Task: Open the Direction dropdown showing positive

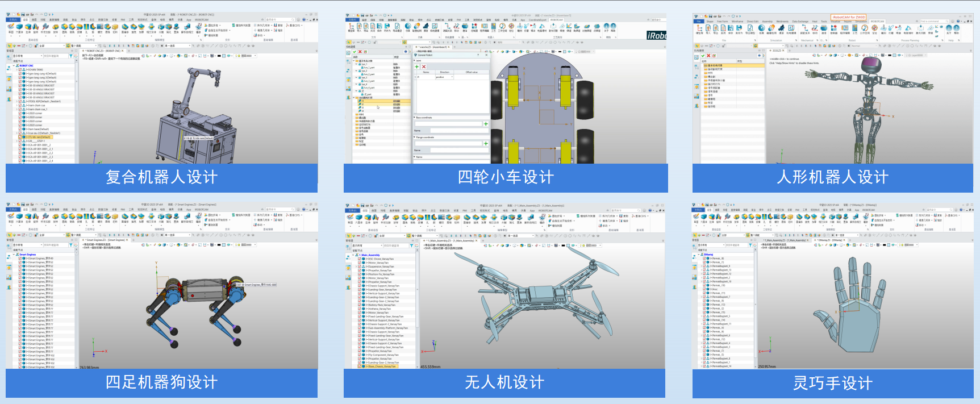Action: coord(452,77)
